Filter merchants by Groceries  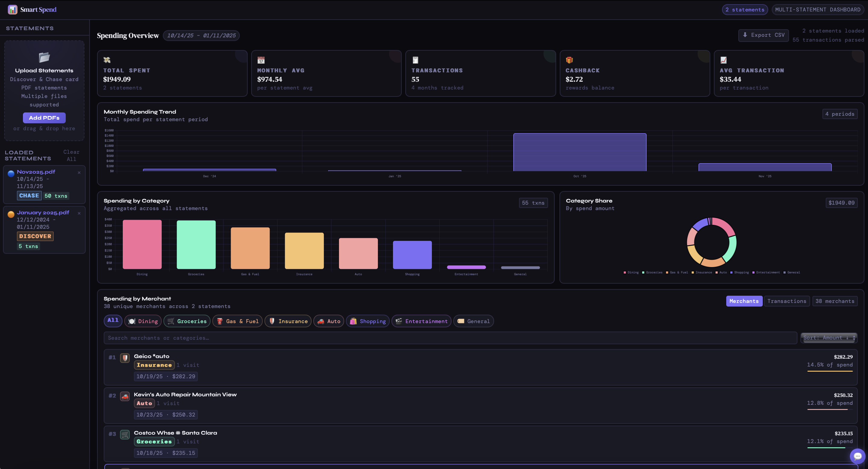click(x=187, y=321)
